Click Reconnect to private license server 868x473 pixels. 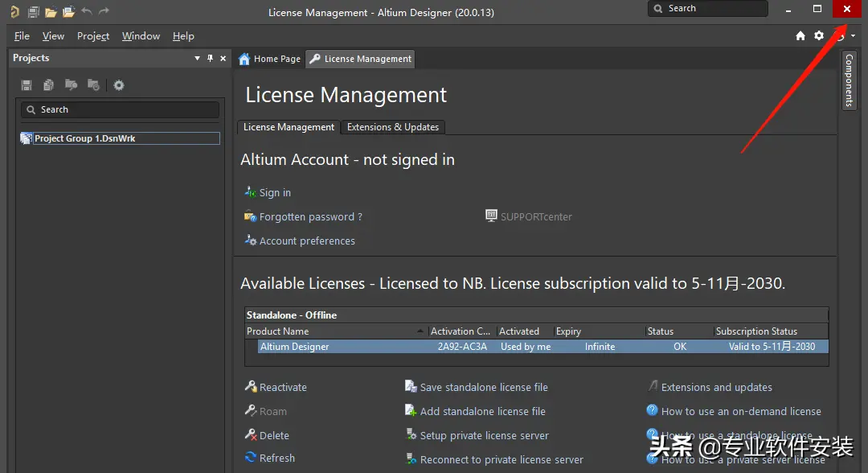tap(501, 459)
